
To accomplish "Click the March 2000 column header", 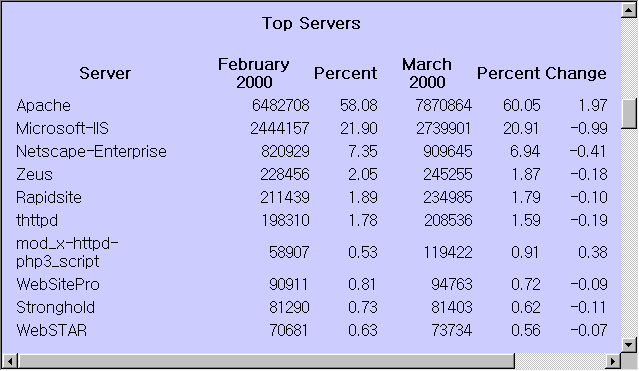I will [x=427, y=73].
